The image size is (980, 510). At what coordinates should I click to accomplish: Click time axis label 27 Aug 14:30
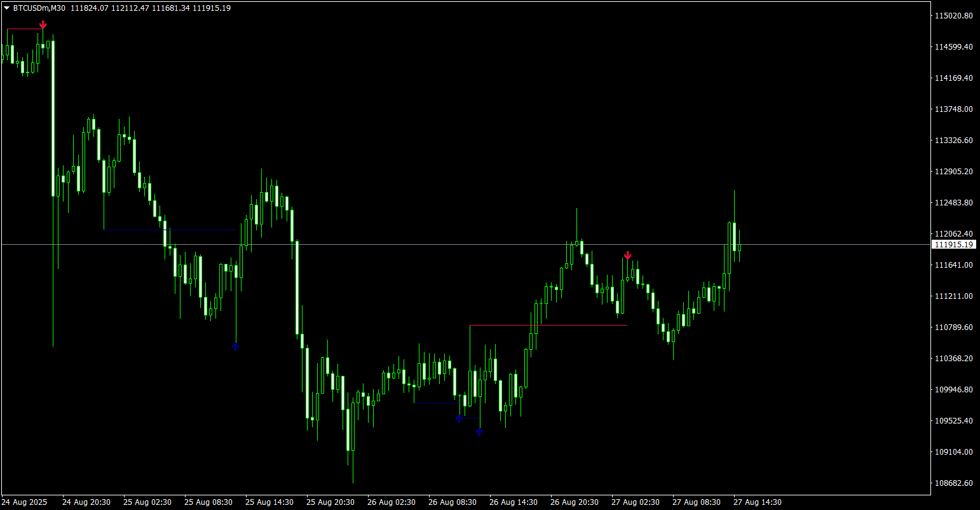point(758,502)
